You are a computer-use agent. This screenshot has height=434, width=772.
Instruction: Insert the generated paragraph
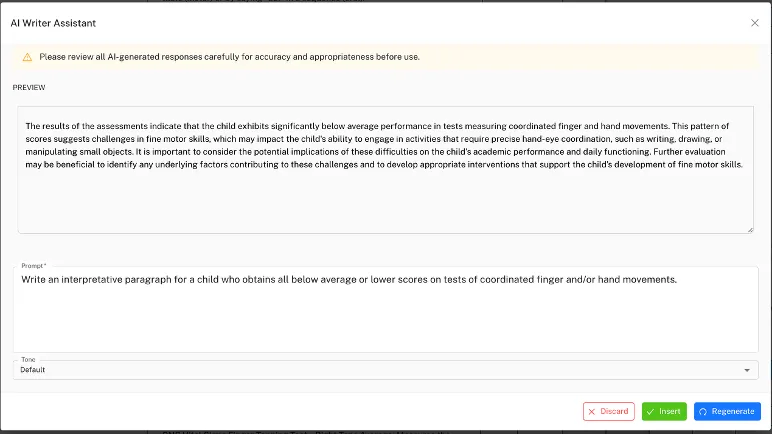click(664, 411)
